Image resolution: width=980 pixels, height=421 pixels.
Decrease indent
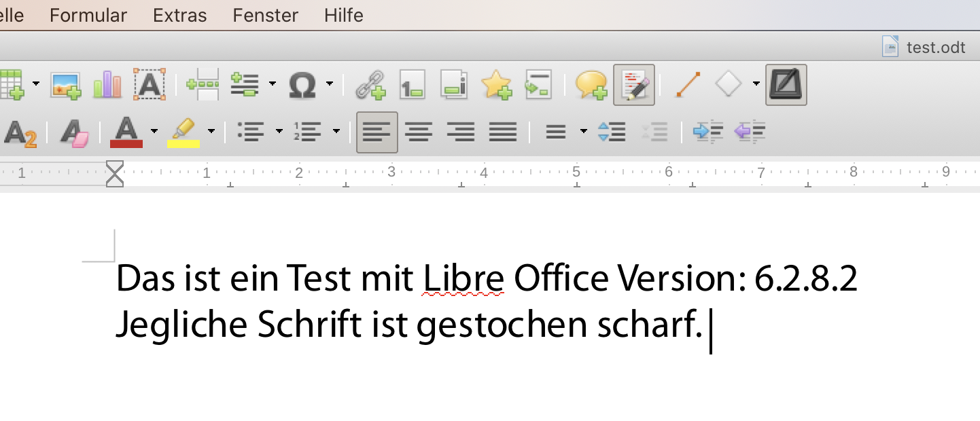click(x=750, y=132)
